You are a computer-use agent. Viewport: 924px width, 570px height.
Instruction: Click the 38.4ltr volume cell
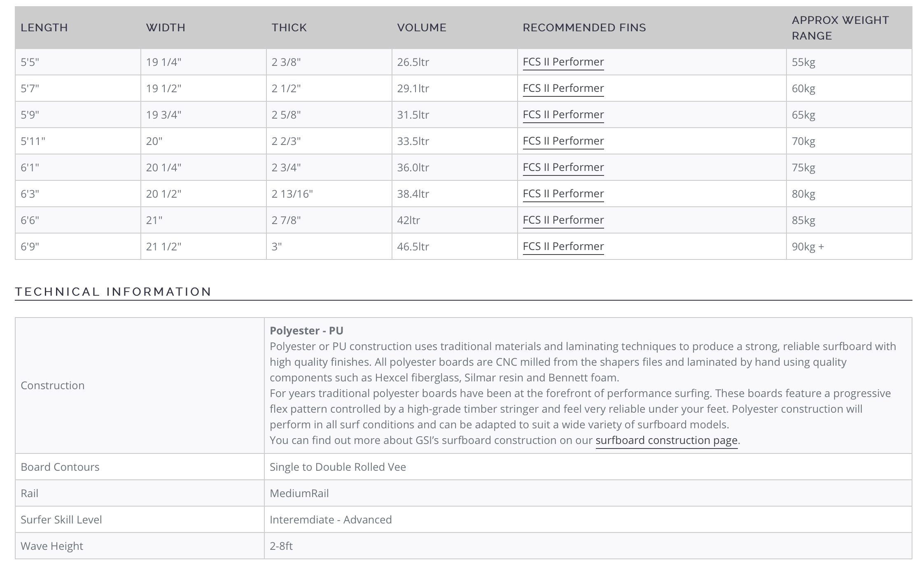click(x=455, y=194)
